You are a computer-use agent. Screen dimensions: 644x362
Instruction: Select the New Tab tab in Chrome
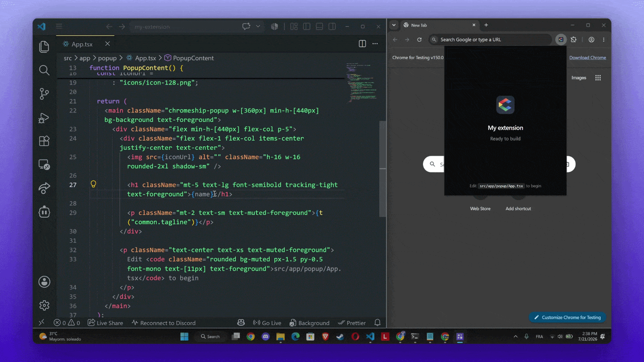(x=440, y=25)
